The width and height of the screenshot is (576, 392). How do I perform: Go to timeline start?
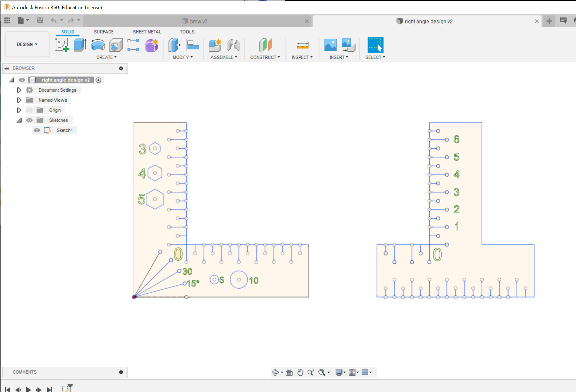pos(8,389)
